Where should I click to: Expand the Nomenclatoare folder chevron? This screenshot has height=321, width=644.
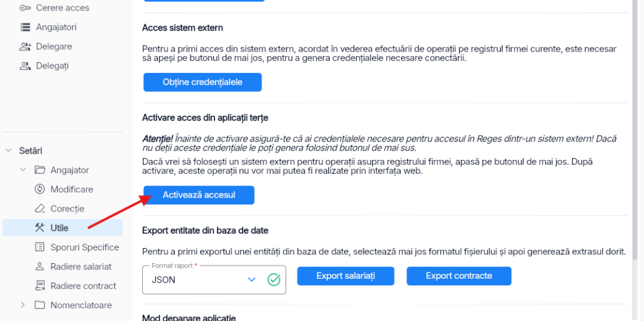pyautogui.click(x=23, y=305)
